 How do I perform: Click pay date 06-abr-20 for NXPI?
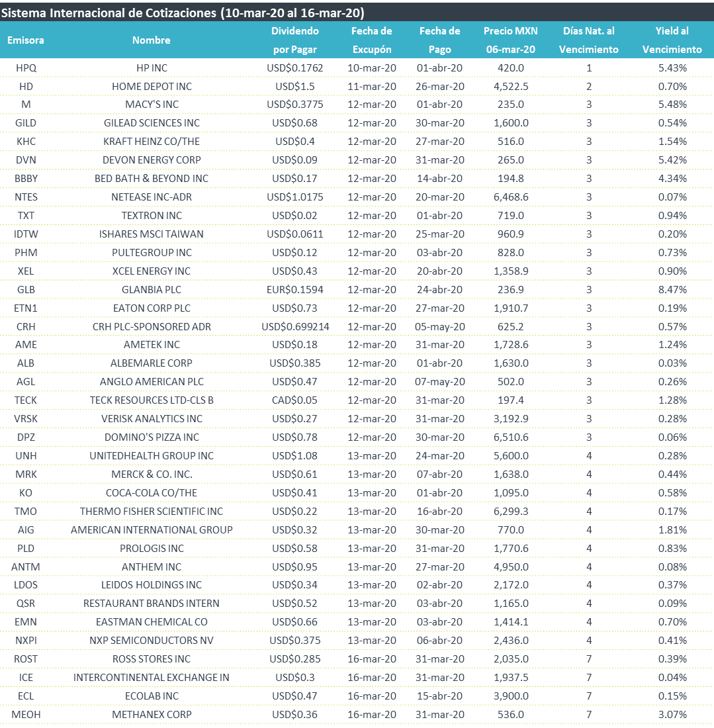click(439, 641)
